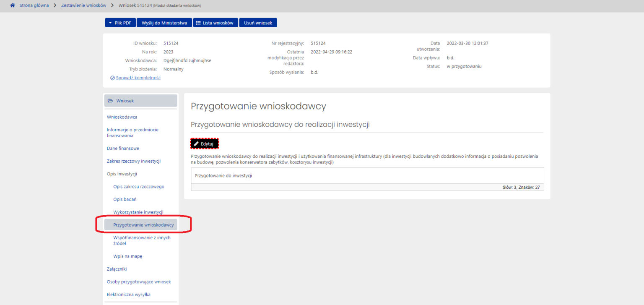Click pencil icon on Edytuj button

[196, 143]
